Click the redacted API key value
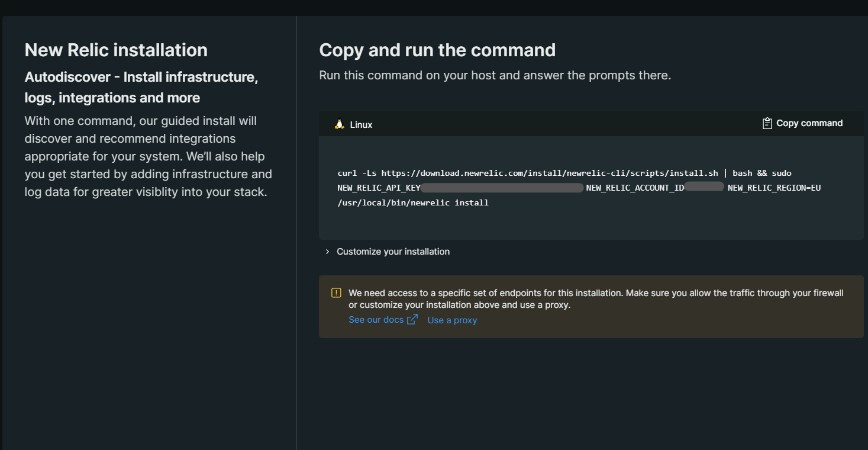The image size is (868, 450). tap(502, 188)
